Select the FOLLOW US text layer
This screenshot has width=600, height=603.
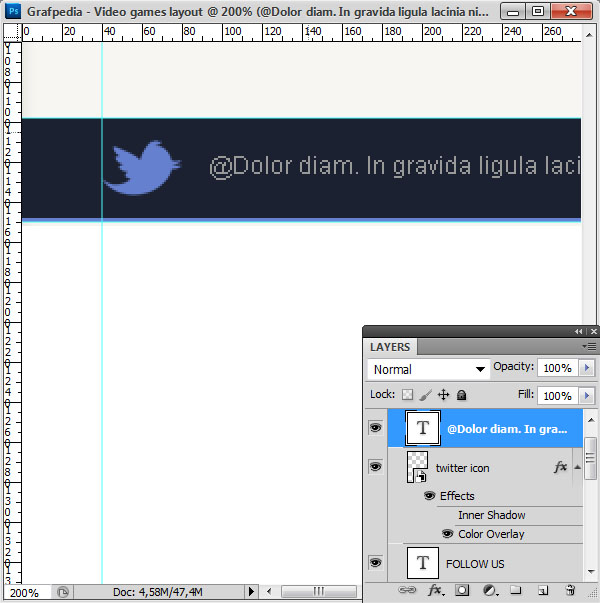[485, 563]
